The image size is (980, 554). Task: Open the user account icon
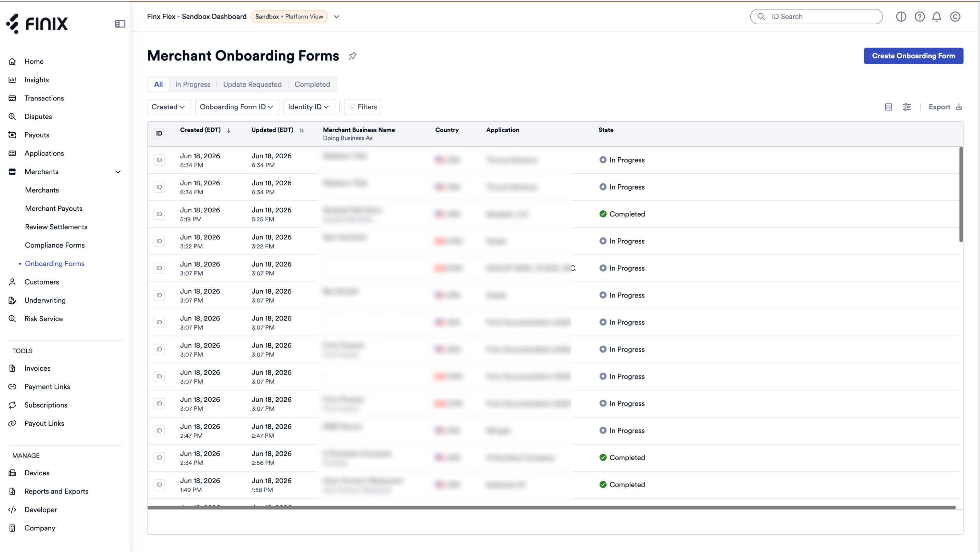(x=955, y=17)
